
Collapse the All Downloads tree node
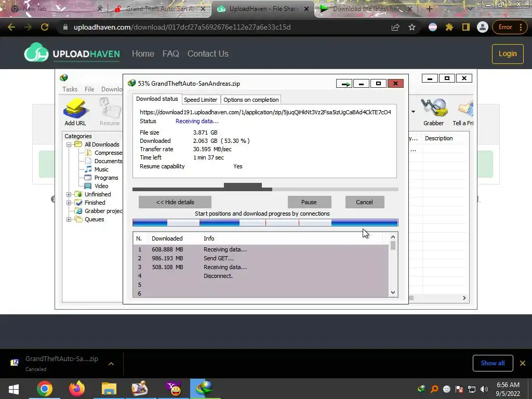pos(69,144)
